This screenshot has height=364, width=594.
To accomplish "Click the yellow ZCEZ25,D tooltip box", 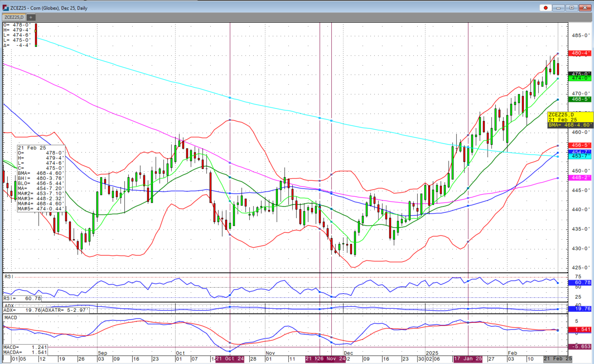I will click(x=570, y=117).
